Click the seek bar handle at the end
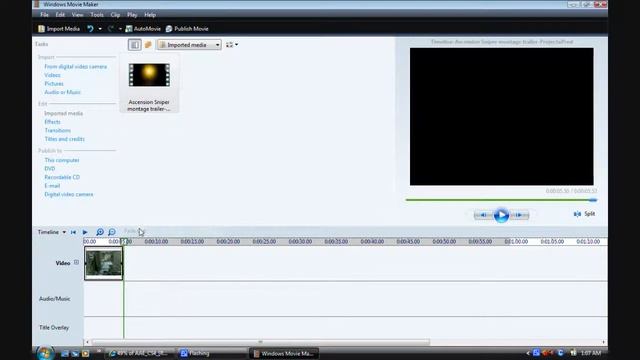 [x=593, y=200]
